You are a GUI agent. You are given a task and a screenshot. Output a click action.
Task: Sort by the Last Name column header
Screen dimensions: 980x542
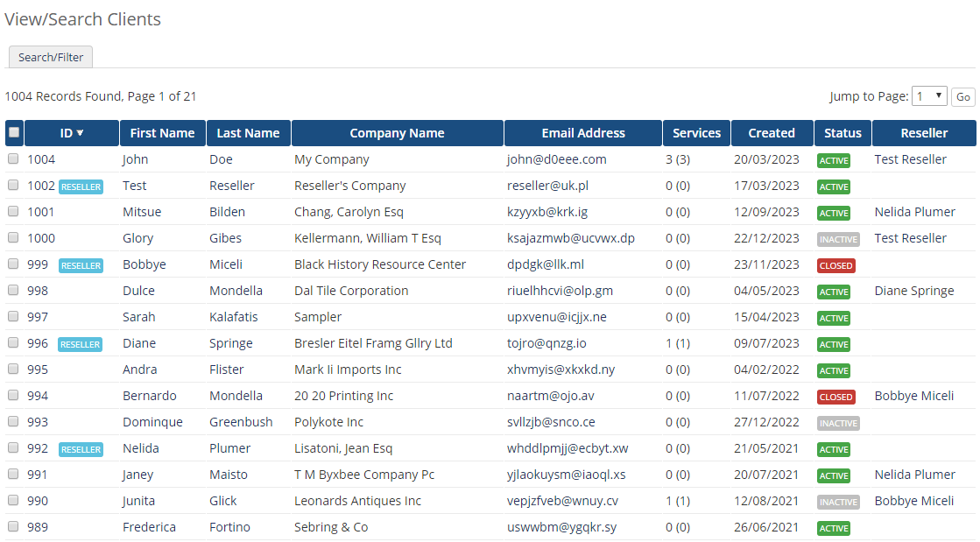[x=250, y=133]
